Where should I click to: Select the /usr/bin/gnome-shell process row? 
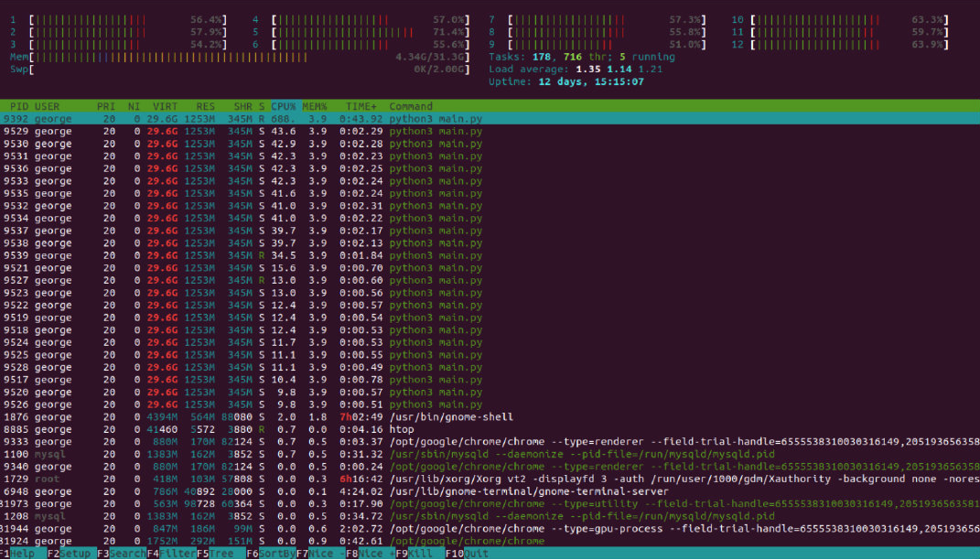[x=490, y=417]
